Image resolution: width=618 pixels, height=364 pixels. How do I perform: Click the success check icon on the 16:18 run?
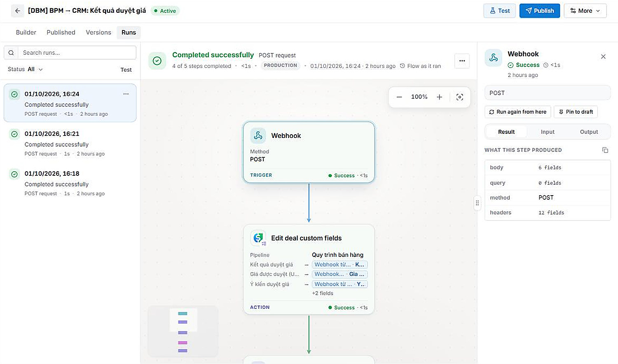(14, 174)
